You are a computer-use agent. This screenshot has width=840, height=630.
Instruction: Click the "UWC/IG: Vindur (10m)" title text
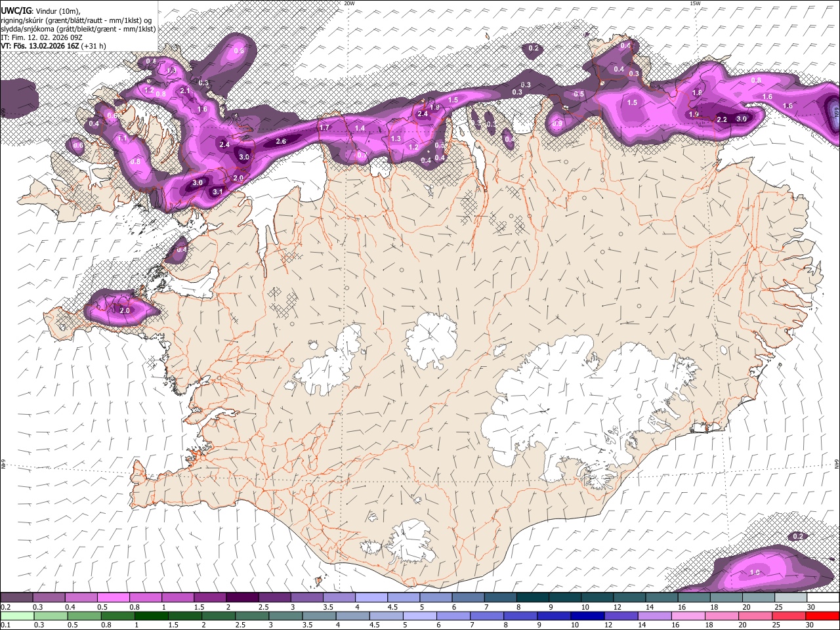tap(41, 11)
